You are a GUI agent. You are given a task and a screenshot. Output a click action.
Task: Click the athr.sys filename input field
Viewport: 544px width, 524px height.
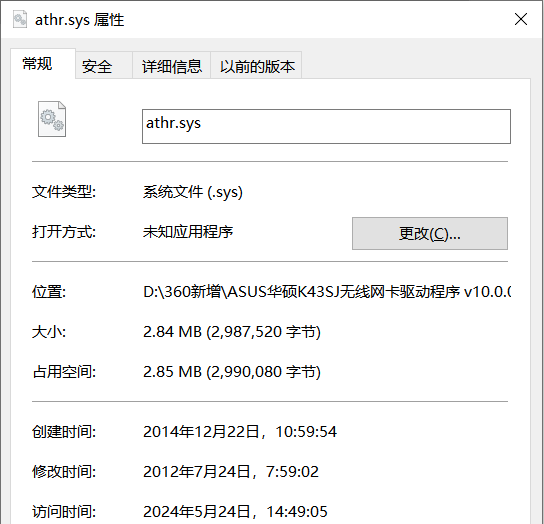click(326, 126)
